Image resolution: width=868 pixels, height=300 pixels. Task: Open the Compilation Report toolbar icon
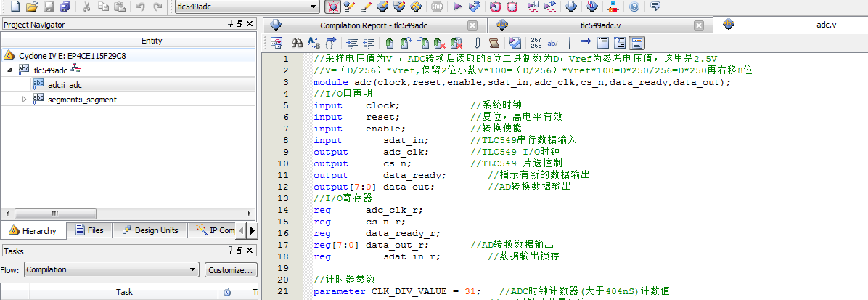(x=571, y=7)
